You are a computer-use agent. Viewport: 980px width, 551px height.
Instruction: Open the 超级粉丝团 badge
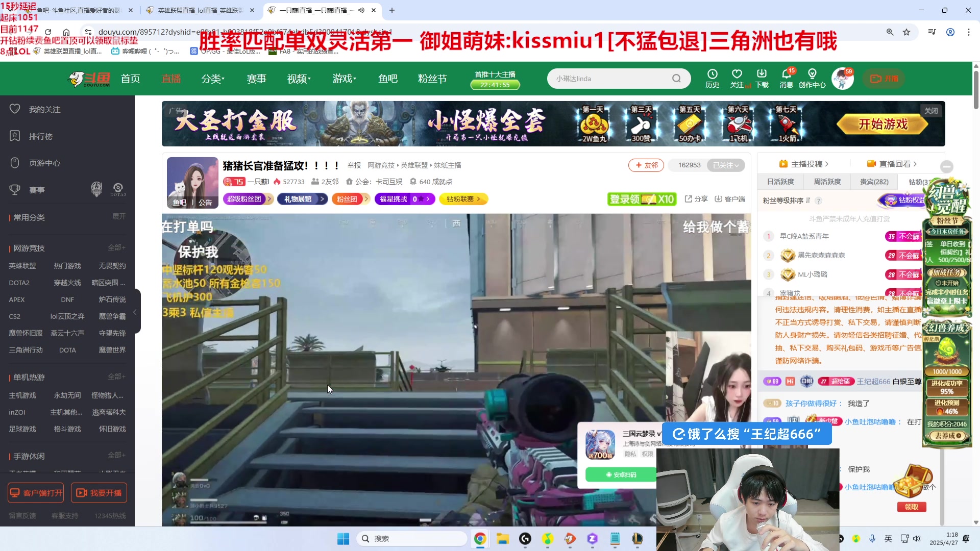coord(248,199)
